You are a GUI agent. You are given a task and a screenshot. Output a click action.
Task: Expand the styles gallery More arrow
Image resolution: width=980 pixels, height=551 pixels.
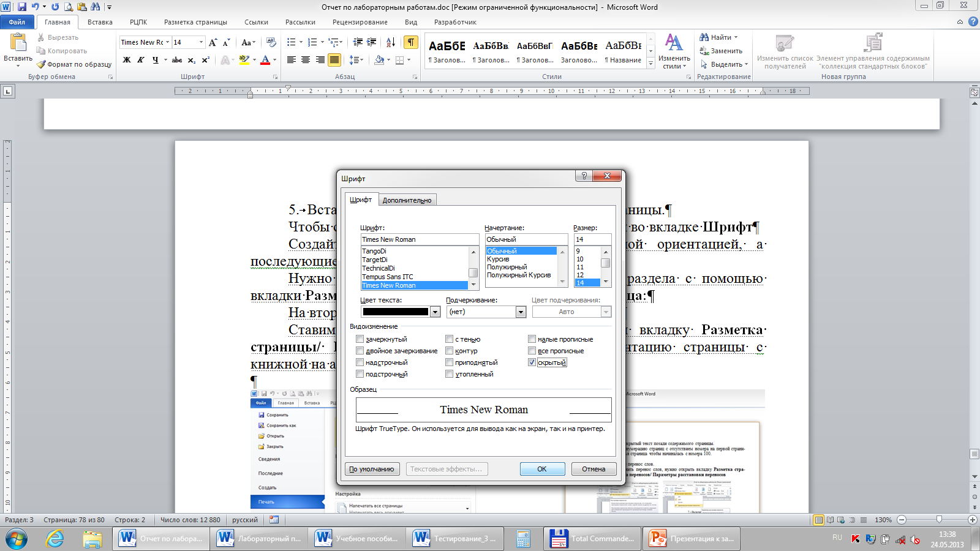coord(650,64)
